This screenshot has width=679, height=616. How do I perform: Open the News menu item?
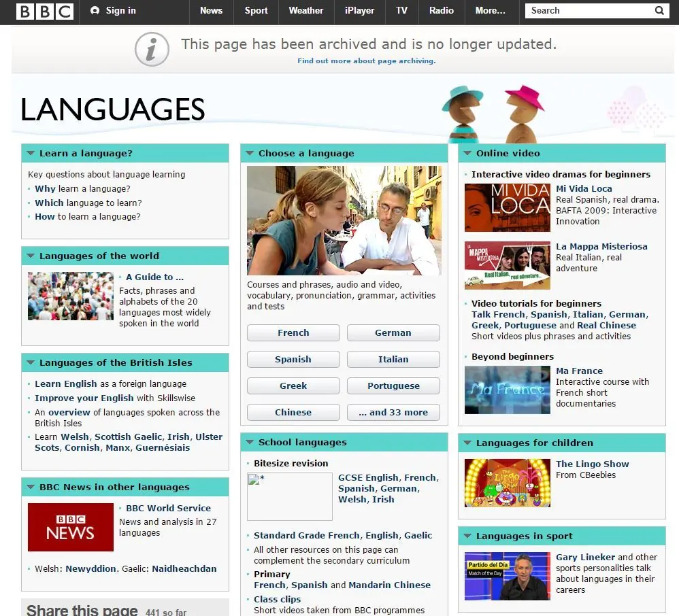click(x=212, y=10)
